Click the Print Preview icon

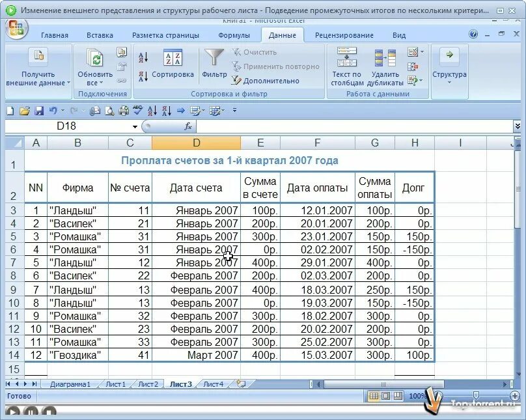pyautogui.click(x=109, y=110)
